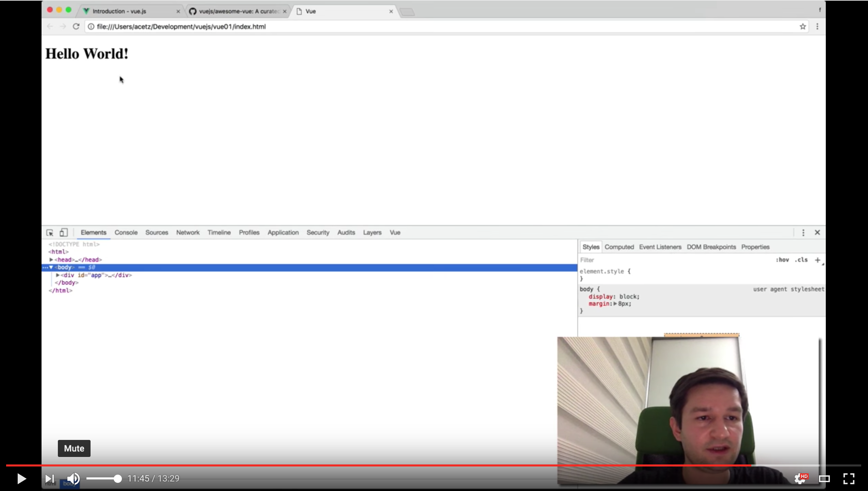Screen dimensions: 868x491
Task: Open the Profiles tab
Action: 249,233
